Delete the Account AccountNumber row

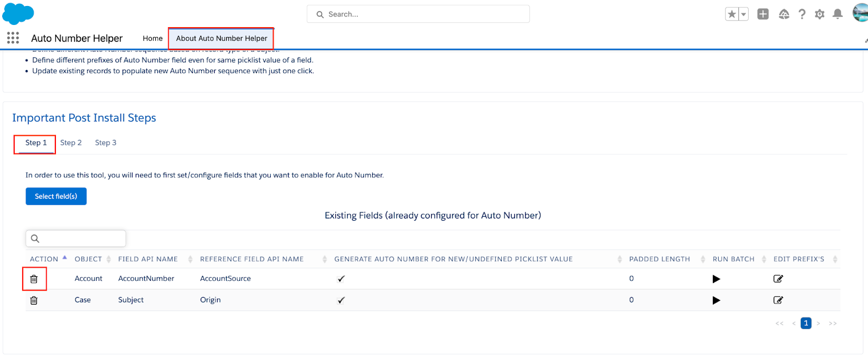(x=34, y=279)
